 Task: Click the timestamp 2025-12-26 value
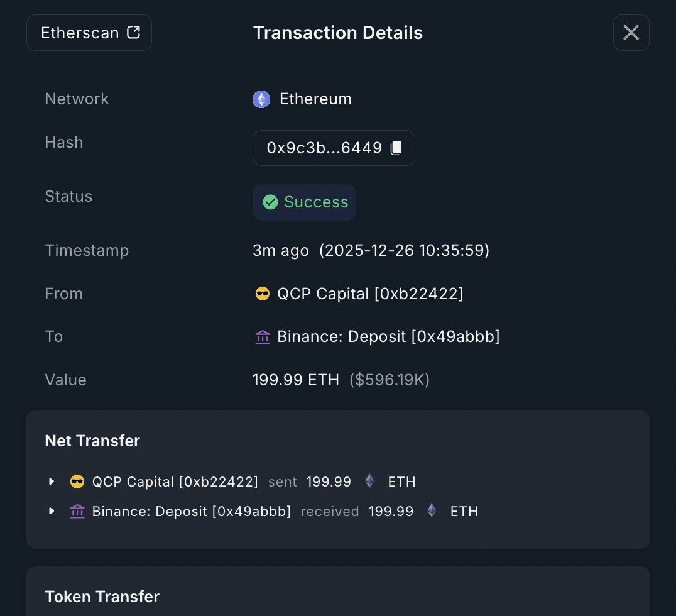[405, 250]
